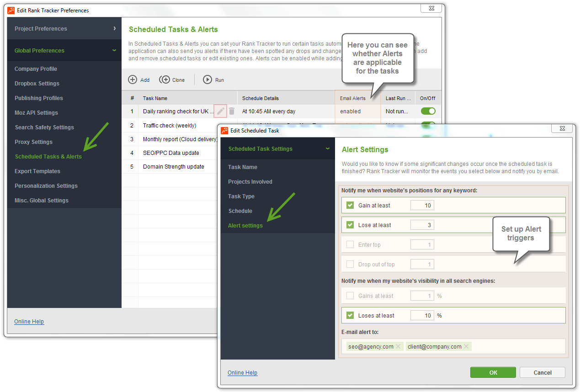
Task: Edit the Daily ranking check task with the pencil
Action: click(221, 111)
